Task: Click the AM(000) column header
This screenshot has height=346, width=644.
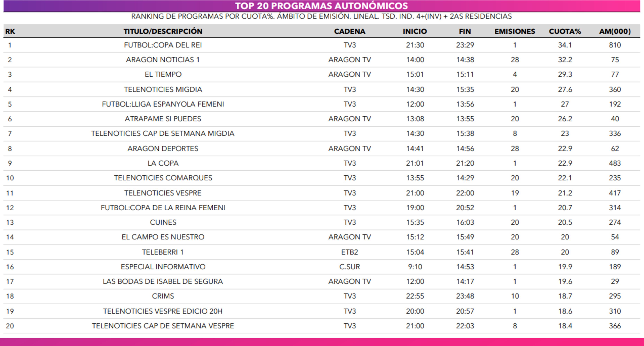Action: pyautogui.click(x=615, y=31)
